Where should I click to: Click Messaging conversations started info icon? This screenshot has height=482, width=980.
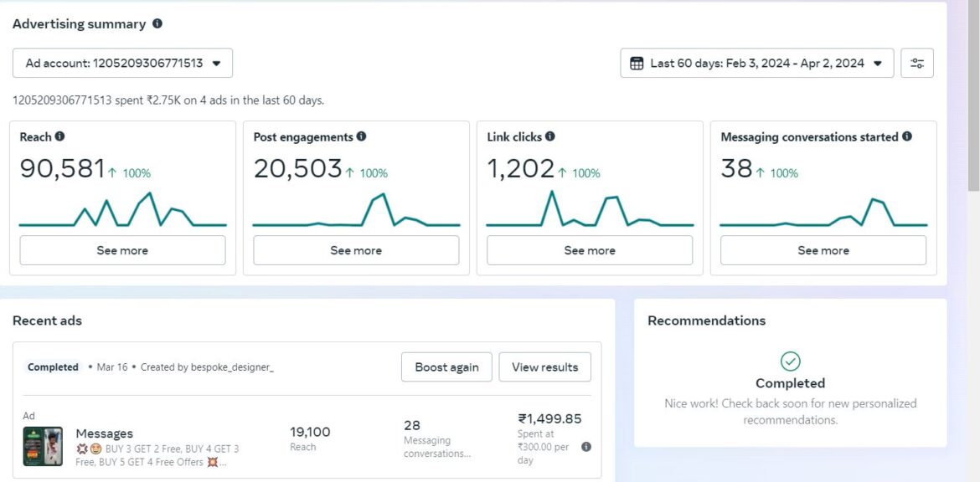[x=907, y=136]
